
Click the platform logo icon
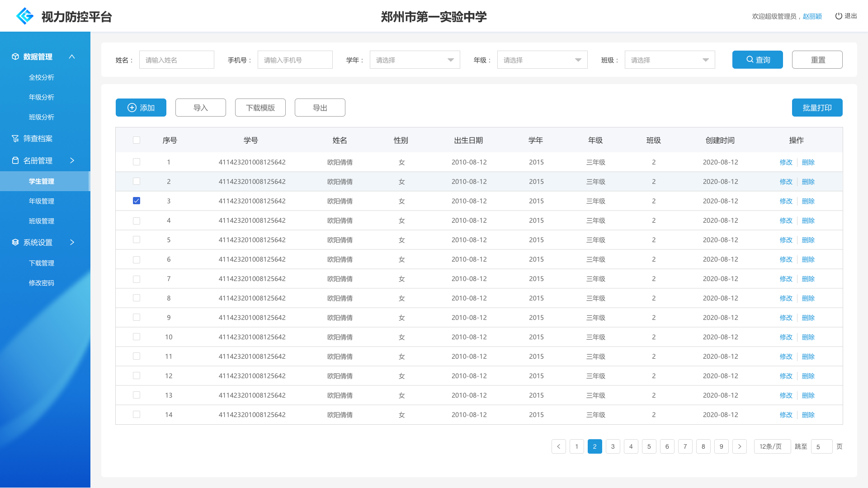click(25, 16)
